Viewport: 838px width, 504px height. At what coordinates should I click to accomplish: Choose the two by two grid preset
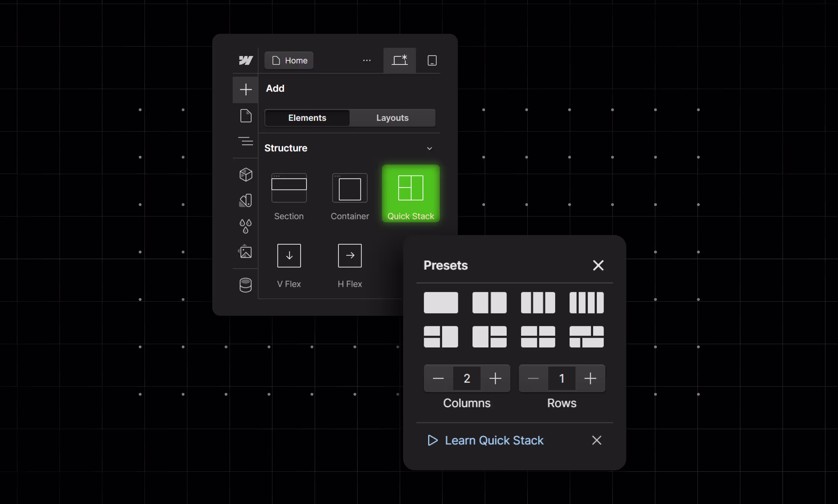(x=538, y=337)
